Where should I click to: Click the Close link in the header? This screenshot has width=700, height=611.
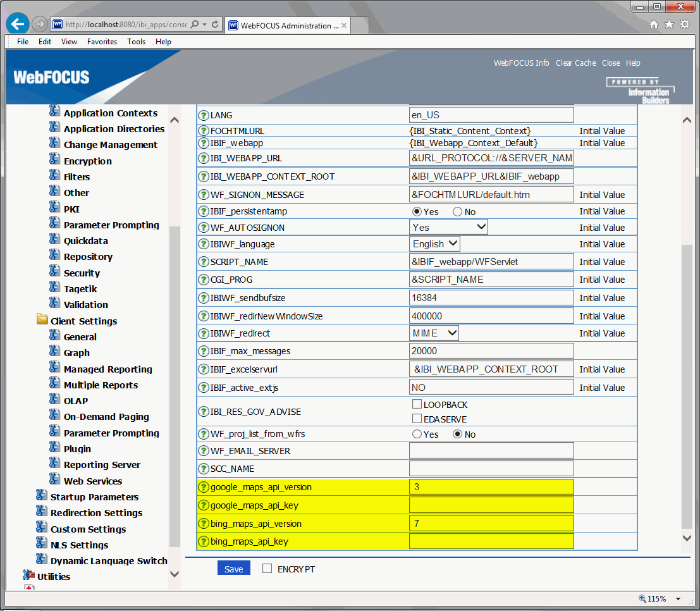tap(611, 63)
